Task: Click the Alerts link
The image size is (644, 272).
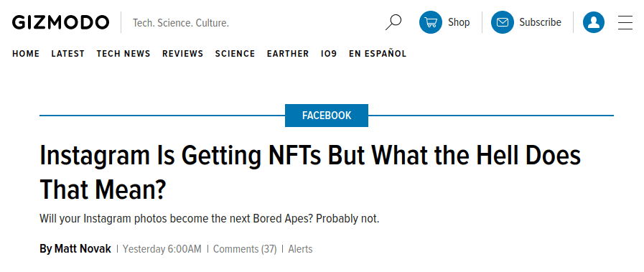Action: [x=300, y=249]
